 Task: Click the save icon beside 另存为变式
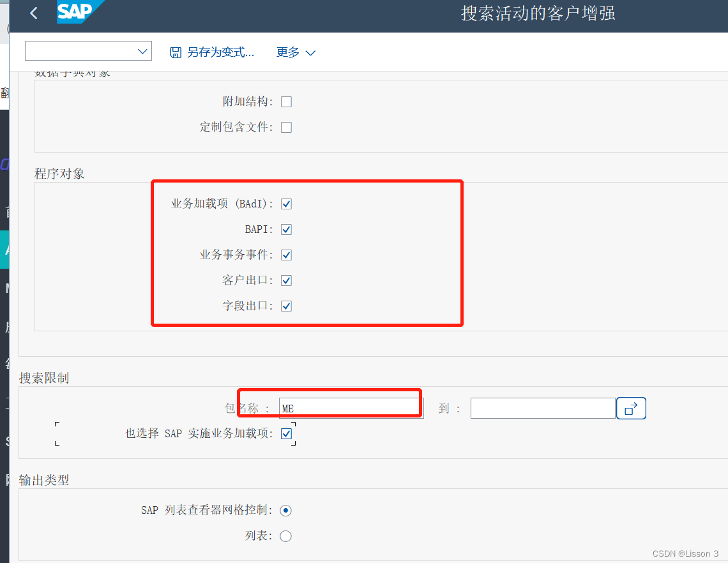pos(176,52)
